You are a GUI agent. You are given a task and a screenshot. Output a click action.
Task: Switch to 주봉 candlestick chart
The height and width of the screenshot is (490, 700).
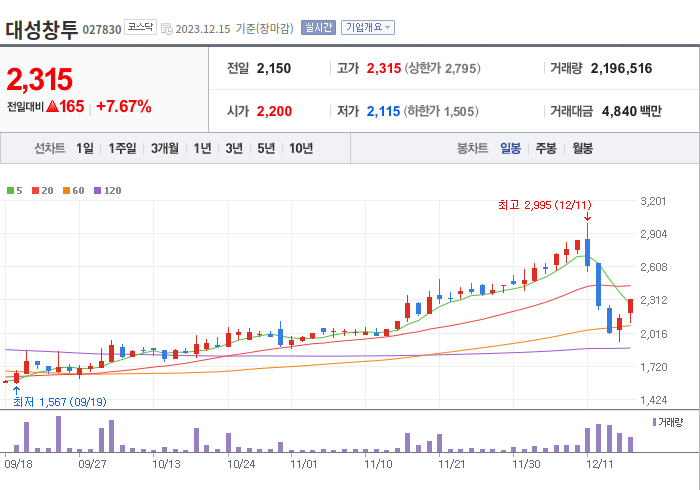[546, 148]
